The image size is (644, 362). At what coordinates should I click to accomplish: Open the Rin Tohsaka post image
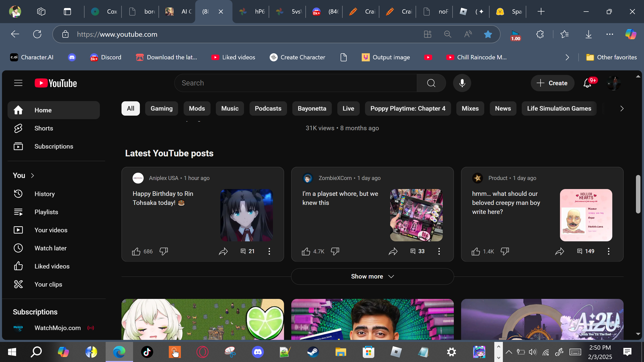click(247, 215)
